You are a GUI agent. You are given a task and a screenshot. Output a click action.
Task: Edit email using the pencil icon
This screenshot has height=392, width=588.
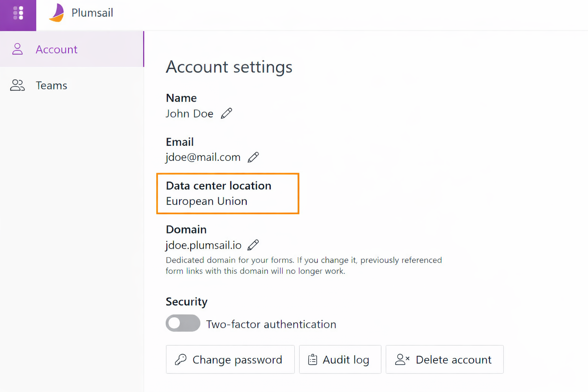pyautogui.click(x=253, y=157)
